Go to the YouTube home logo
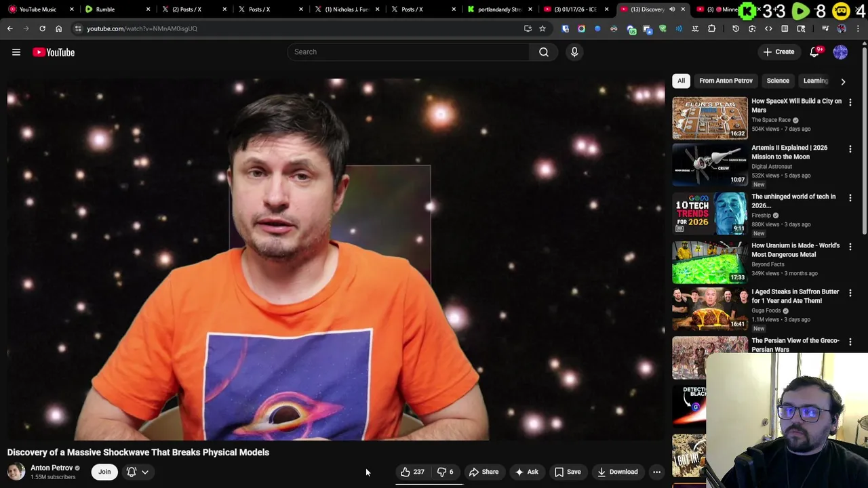868x488 pixels. 54,52
